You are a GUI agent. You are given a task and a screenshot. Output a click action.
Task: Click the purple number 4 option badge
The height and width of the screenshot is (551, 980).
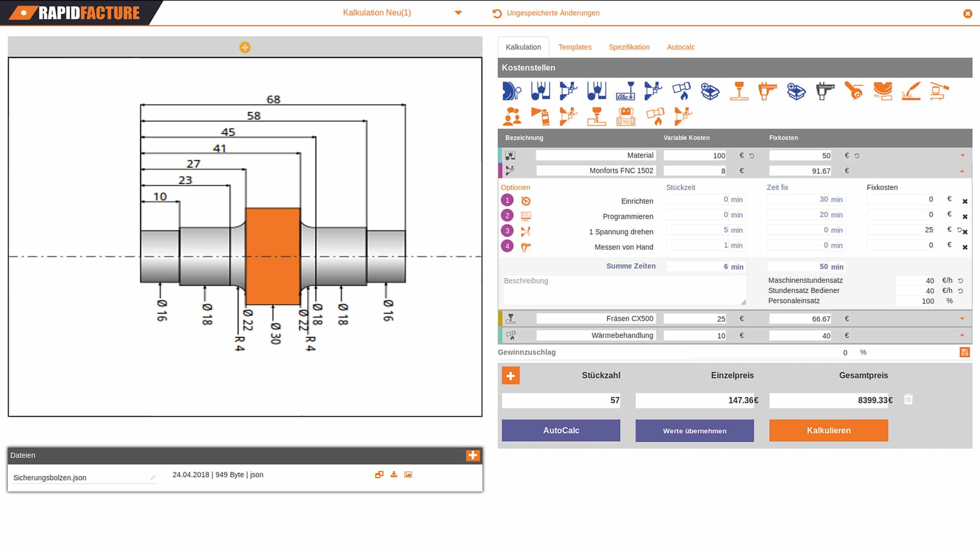(x=507, y=246)
